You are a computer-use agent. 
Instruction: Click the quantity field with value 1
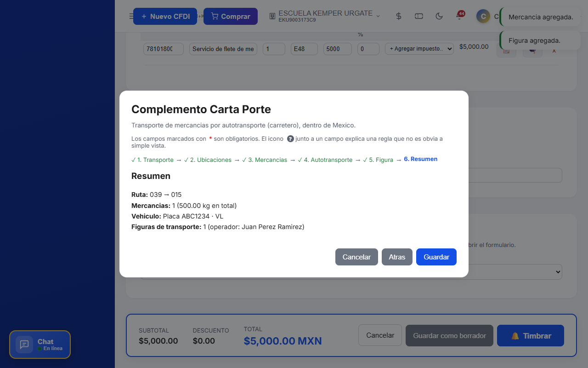coord(274,49)
